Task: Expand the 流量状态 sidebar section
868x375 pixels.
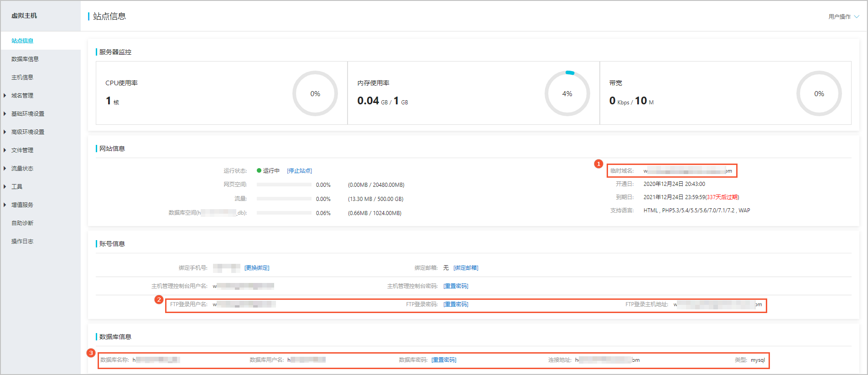Action: [22, 168]
